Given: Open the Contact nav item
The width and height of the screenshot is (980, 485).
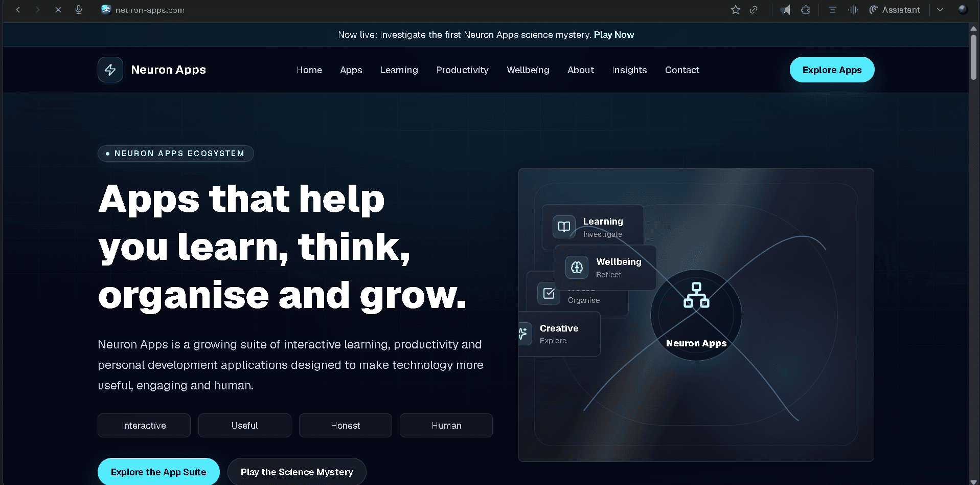Looking at the screenshot, I should pyautogui.click(x=682, y=70).
